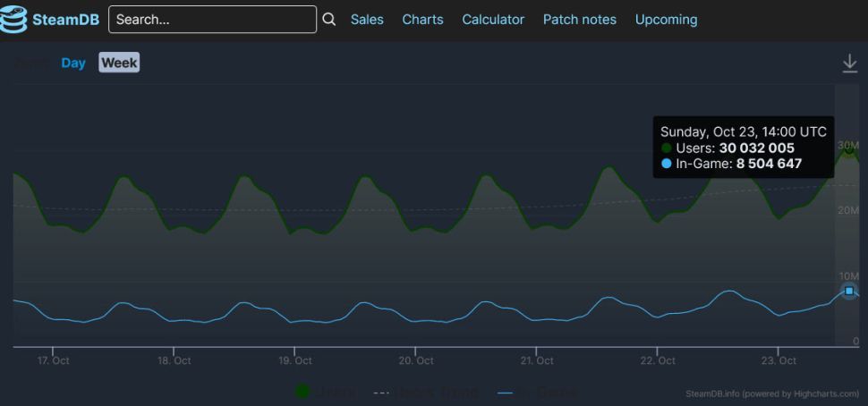Open the Upcoming releases link

[x=667, y=20]
